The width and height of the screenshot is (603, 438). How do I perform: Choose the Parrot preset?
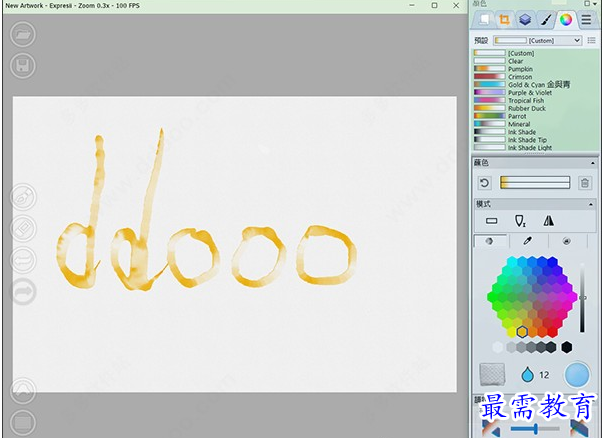click(x=500, y=116)
